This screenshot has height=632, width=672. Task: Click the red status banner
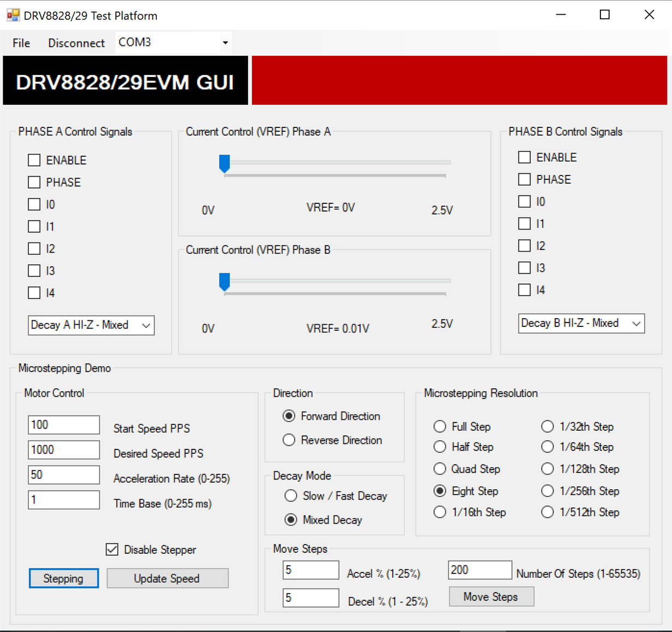(x=459, y=80)
